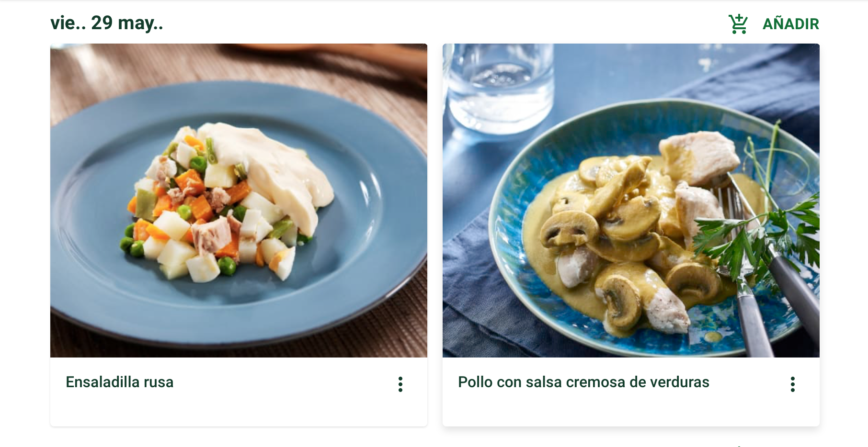Screen dimensions: 868x447
Task: Click the vie.. 29 may.. date heading
Action: [x=107, y=23]
